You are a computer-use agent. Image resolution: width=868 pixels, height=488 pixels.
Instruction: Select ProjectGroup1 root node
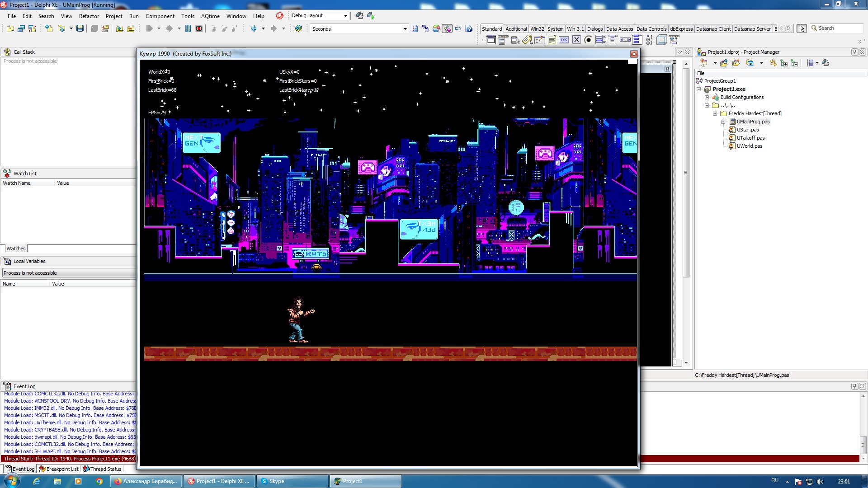[720, 81]
